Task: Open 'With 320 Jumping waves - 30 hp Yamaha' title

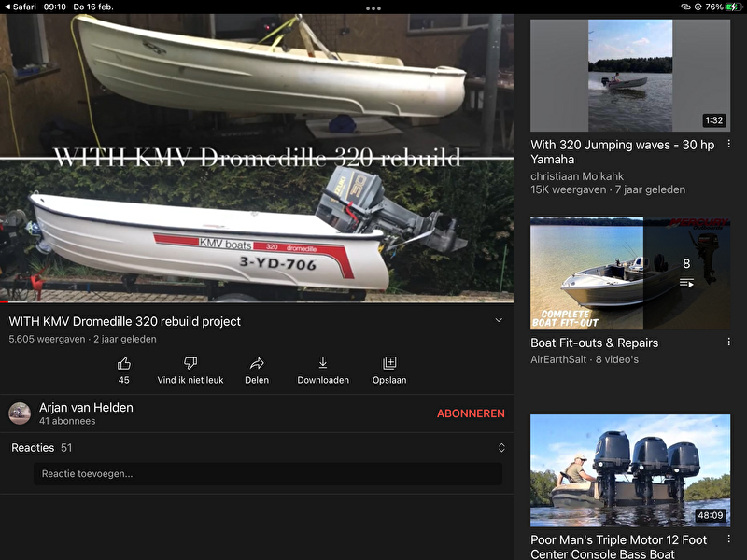Action: [x=622, y=152]
